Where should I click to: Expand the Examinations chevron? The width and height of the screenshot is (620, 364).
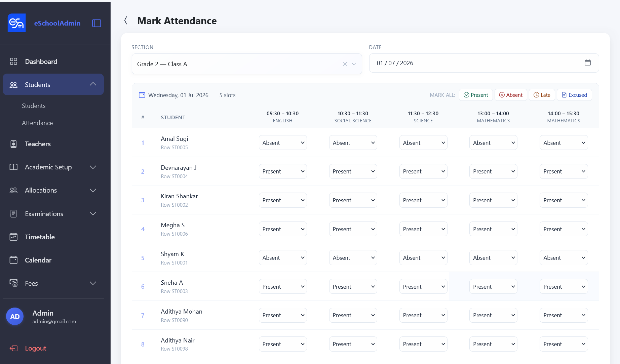point(93,214)
